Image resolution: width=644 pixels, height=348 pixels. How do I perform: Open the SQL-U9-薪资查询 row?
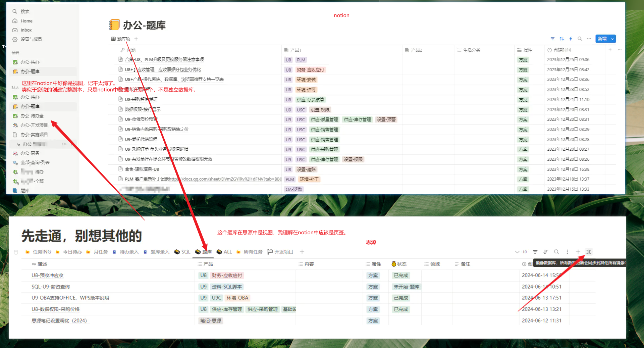click(51, 287)
